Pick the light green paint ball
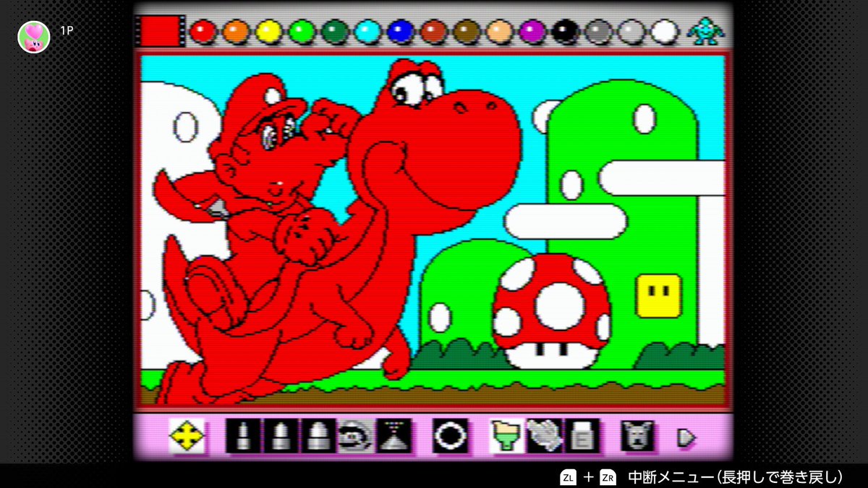This screenshot has height=488, width=868. click(302, 31)
